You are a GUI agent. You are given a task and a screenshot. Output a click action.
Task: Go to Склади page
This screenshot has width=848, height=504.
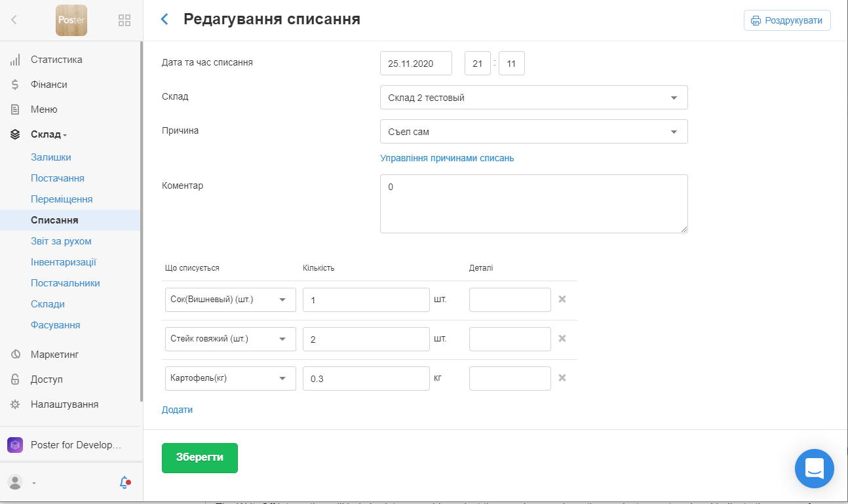point(48,304)
